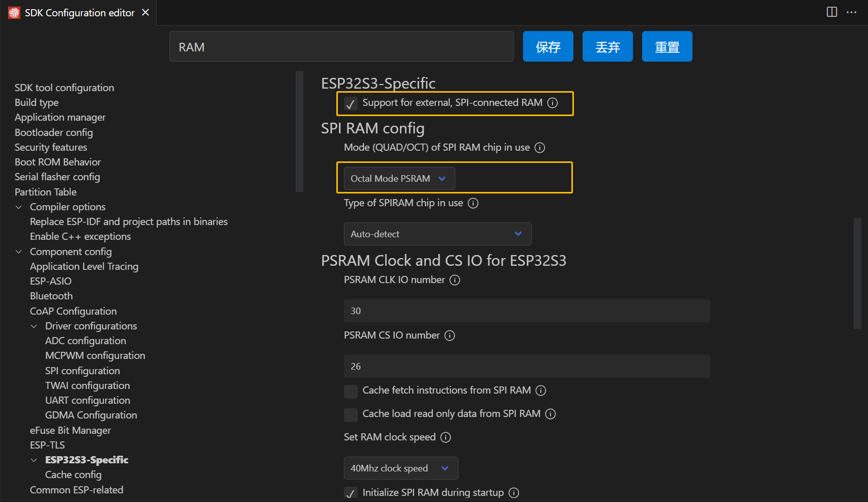
Task: Go to Bootloader config section
Action: (54, 132)
